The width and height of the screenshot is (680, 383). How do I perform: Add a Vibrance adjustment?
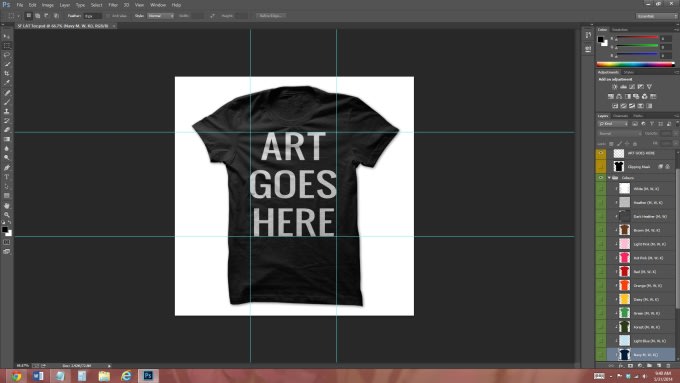(x=649, y=87)
